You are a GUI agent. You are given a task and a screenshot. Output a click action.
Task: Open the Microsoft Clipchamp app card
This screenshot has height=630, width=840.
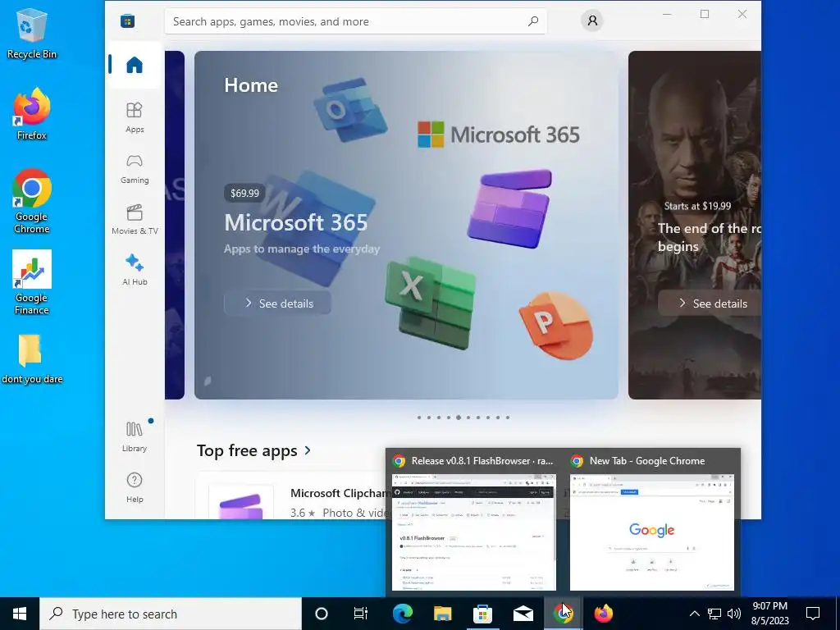[x=292, y=495]
